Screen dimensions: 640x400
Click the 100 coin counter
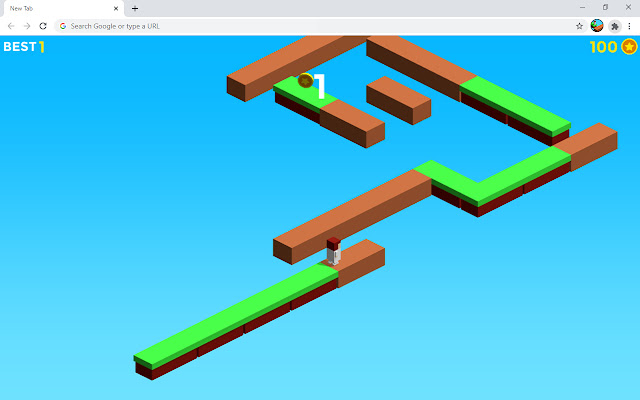(x=603, y=47)
